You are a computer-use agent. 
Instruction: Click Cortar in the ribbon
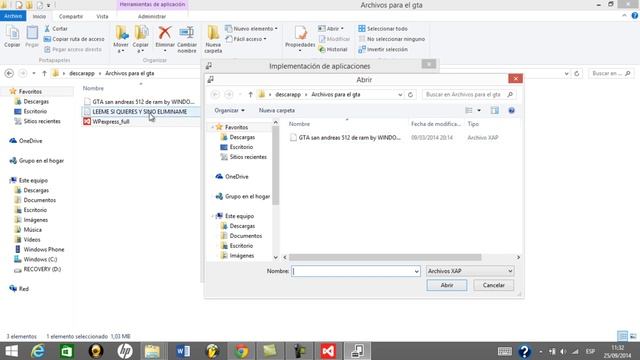tap(56, 29)
